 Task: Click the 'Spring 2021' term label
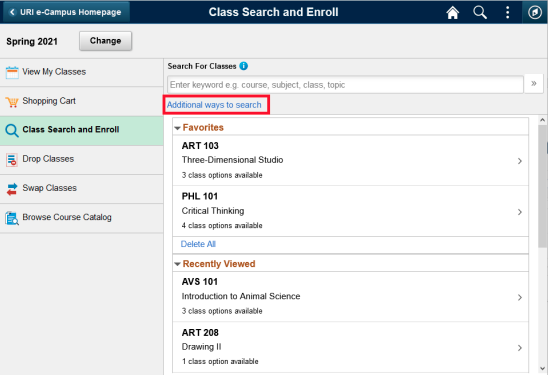click(32, 42)
